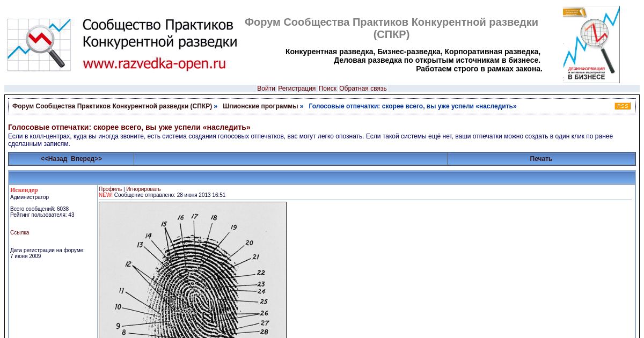Click the forum header title text
The height and width of the screenshot is (338, 644).
(x=391, y=28)
